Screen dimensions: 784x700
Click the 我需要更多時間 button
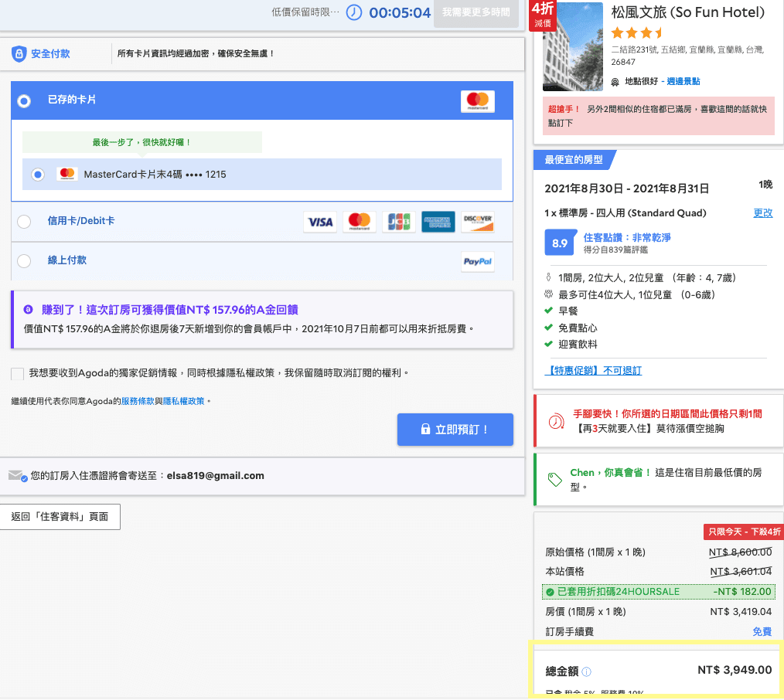[x=476, y=12]
